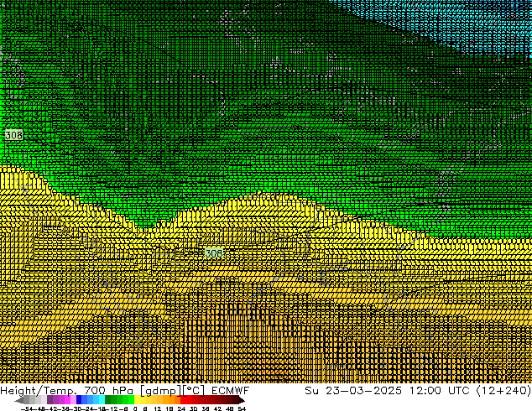Click the '24' value under the color scale
The width and height of the screenshot is (532, 411).
pos(181,408)
